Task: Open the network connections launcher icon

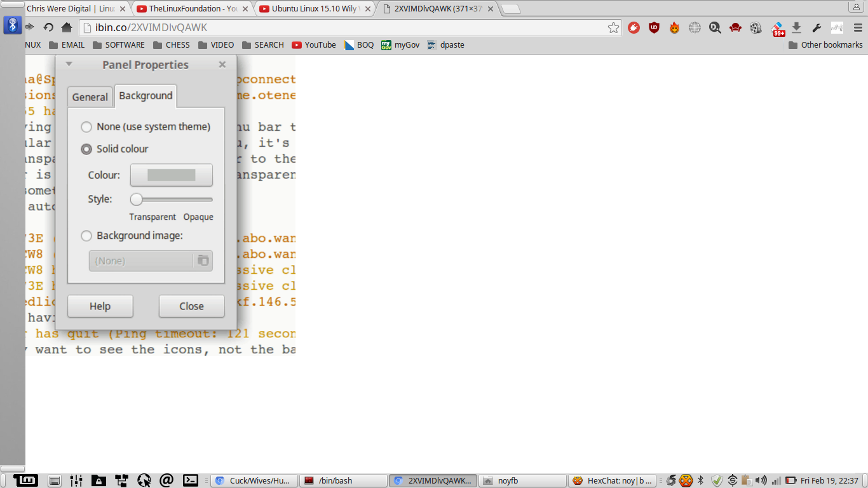Action: (121, 481)
